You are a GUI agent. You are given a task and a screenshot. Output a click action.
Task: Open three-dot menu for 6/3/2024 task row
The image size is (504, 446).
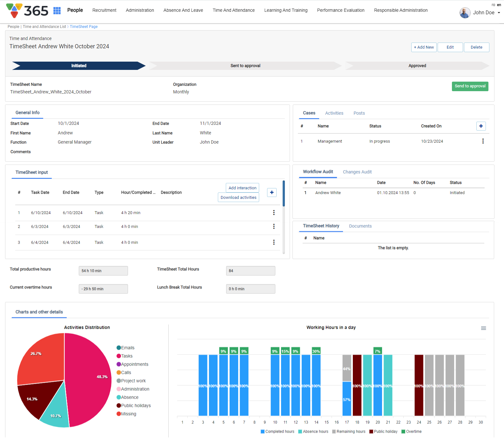point(274,226)
